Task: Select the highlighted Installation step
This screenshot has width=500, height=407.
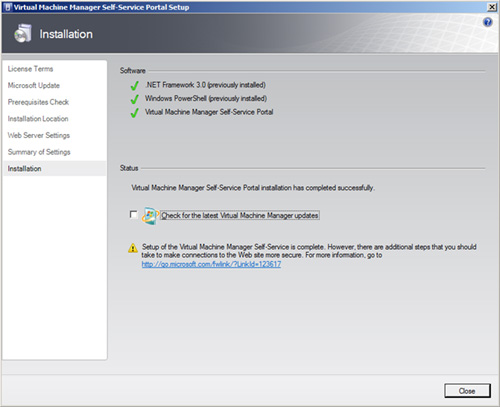Action: click(54, 169)
